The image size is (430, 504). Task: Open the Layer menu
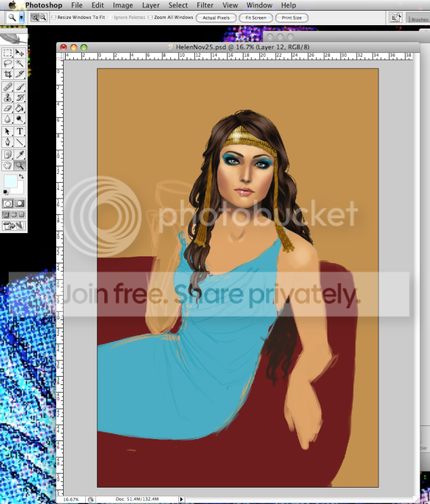151,5
